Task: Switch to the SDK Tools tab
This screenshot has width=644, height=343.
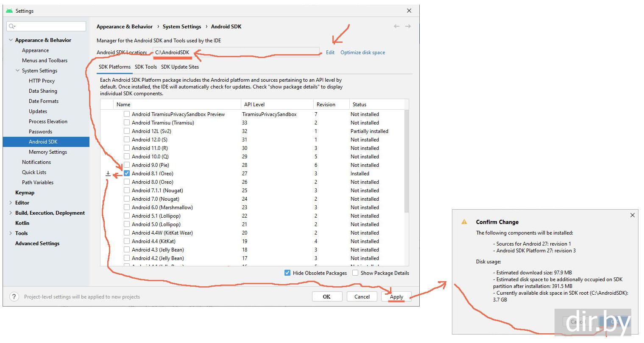Action: pos(146,67)
